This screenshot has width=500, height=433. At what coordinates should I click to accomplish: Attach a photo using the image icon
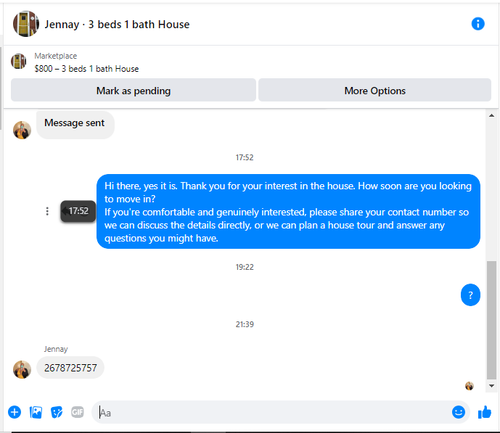click(x=36, y=412)
